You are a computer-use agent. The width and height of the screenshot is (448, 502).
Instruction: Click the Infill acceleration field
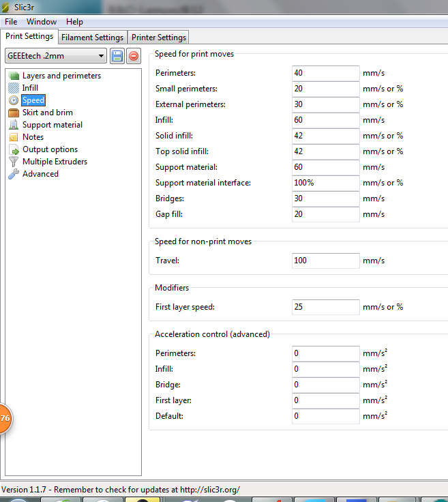coord(326,370)
